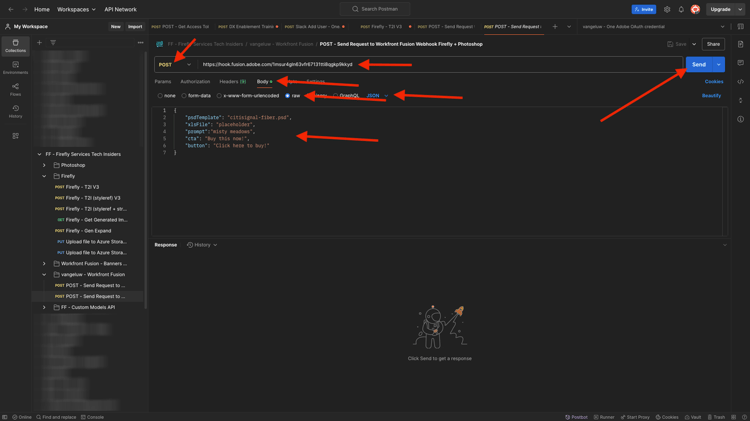
Task: Open the environment selector dropdown
Action: click(653, 27)
